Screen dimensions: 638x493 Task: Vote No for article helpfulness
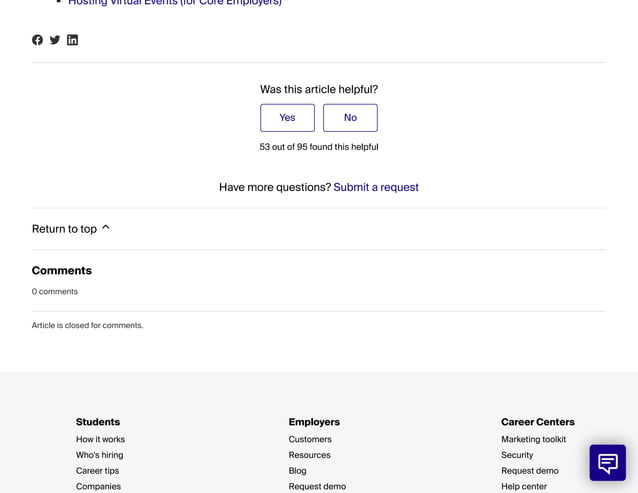point(350,118)
